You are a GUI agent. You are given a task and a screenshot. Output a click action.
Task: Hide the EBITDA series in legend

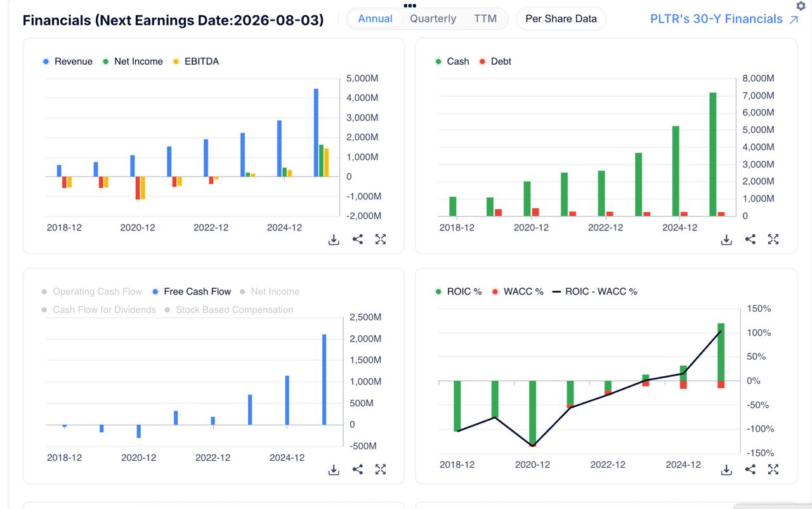click(x=196, y=62)
